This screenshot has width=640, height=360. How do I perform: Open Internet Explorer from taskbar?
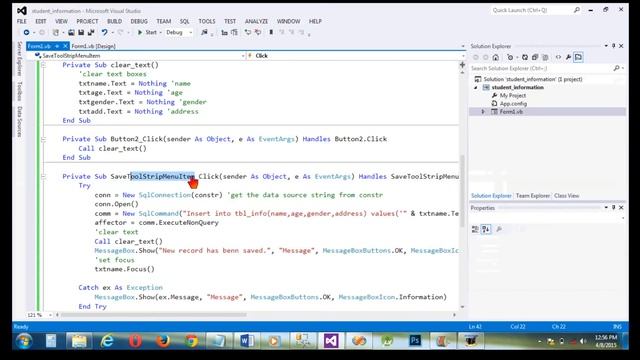point(107,341)
